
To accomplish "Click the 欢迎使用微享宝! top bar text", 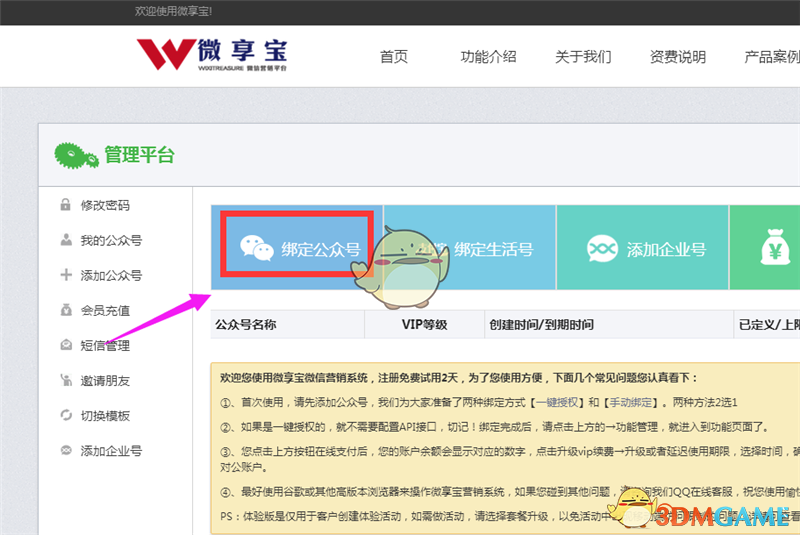I will [173, 11].
